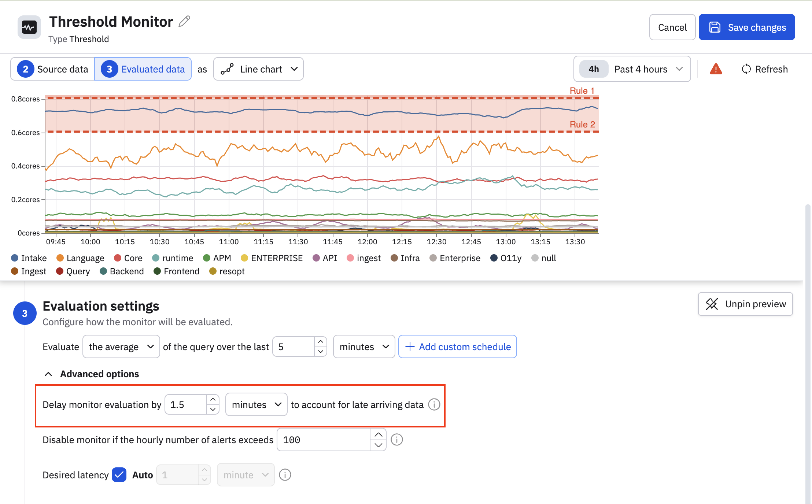
Task: Open the Line chart type dropdown
Action: [x=258, y=69]
